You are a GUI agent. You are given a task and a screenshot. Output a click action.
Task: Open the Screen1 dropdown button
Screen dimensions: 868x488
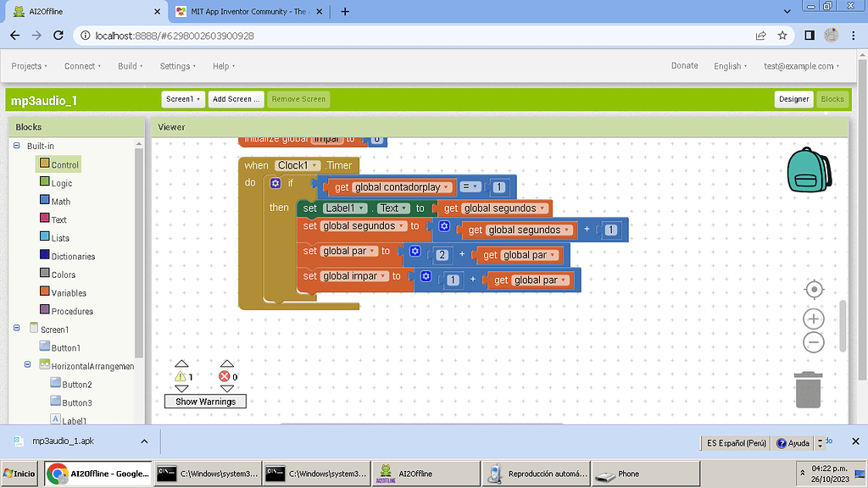[183, 99]
